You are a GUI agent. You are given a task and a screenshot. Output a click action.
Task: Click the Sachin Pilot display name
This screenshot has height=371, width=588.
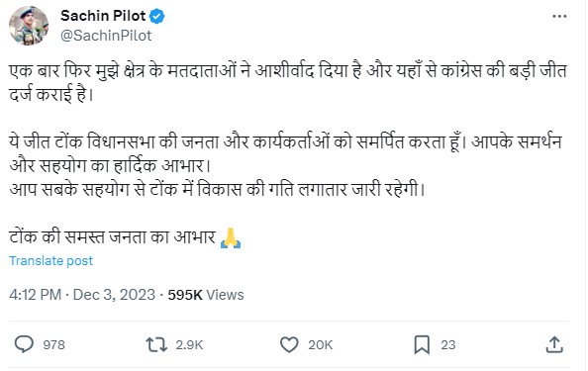103,16
